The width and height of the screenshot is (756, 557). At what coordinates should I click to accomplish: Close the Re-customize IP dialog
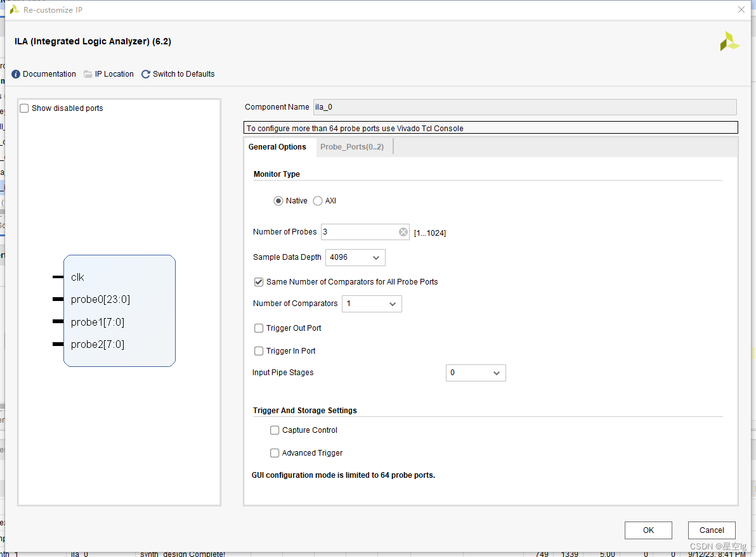click(741, 10)
